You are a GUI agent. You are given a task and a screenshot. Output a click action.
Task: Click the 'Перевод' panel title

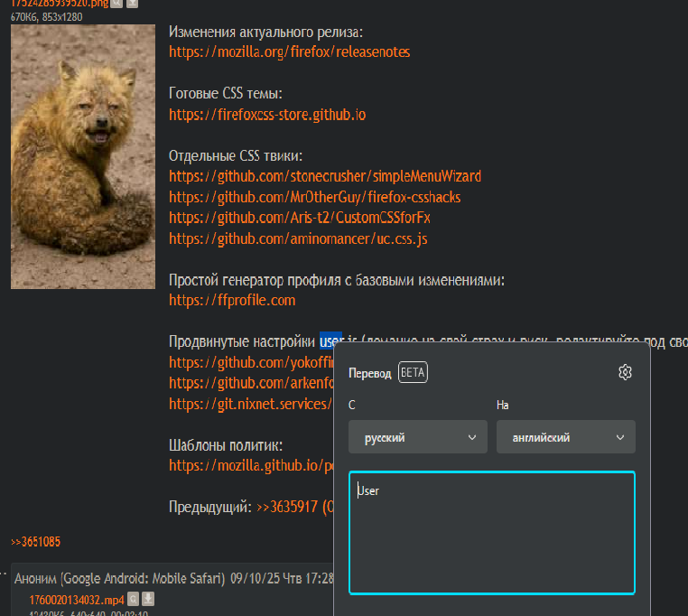coord(370,373)
